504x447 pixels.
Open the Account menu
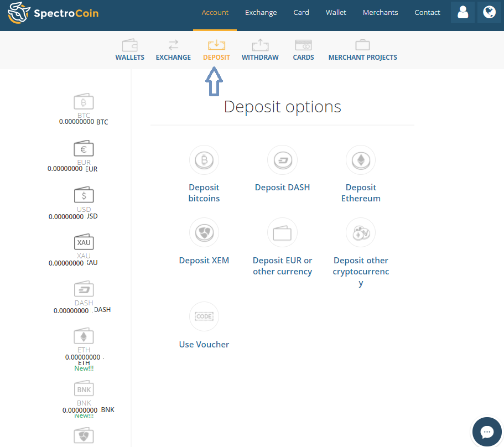coord(215,13)
